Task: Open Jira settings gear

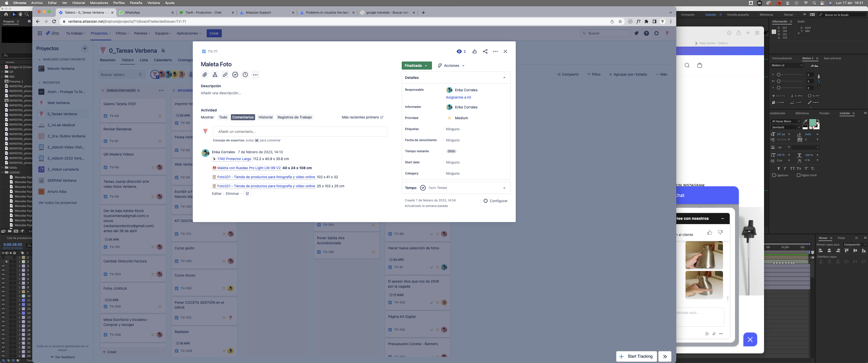Action: pos(656,33)
